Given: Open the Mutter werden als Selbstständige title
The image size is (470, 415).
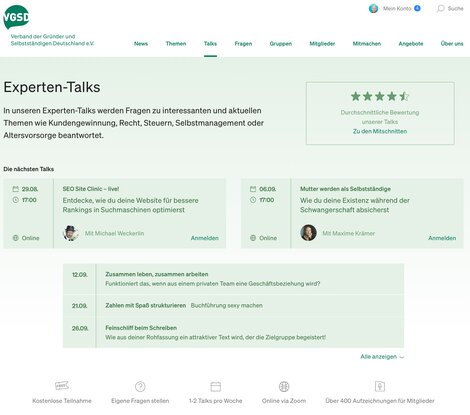Looking at the screenshot, I should [345, 189].
